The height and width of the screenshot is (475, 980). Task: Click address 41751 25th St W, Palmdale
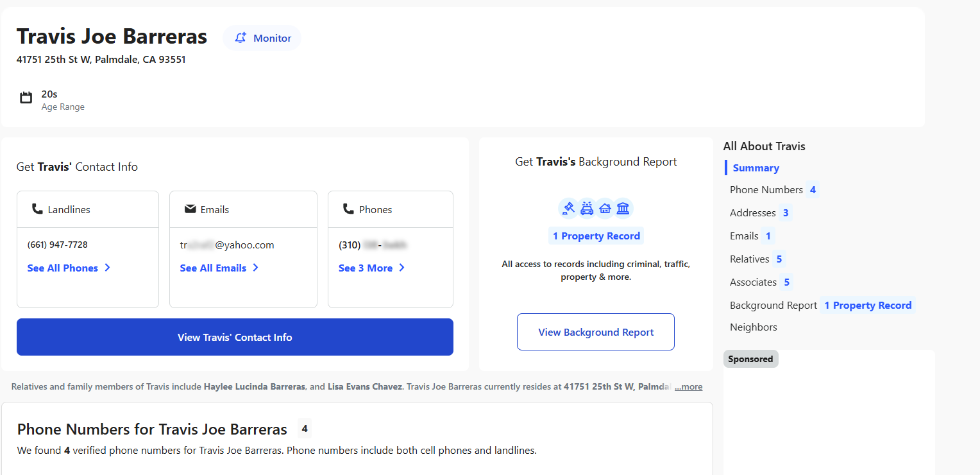click(x=101, y=60)
